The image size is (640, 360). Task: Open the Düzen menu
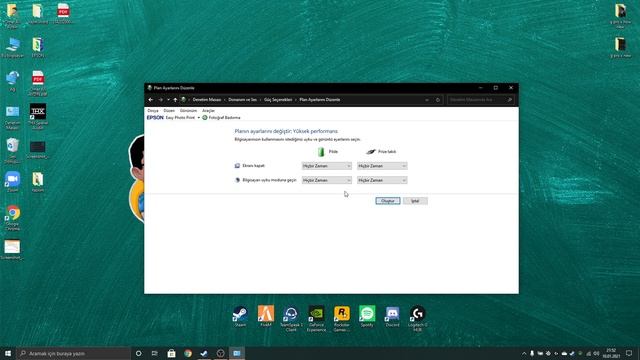(169, 111)
